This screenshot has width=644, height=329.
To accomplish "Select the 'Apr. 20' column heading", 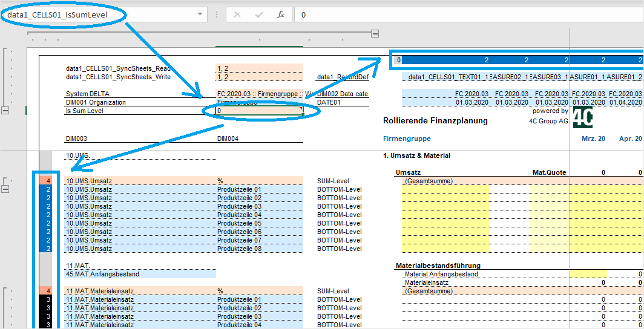I will [x=631, y=138].
